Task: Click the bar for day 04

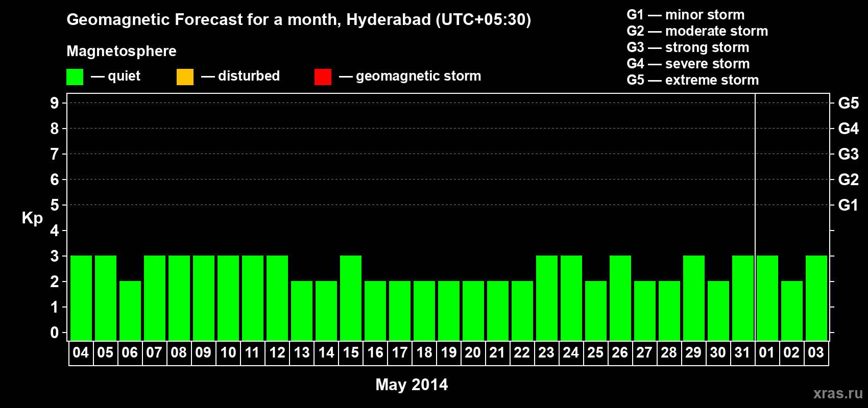Action: coord(81,298)
